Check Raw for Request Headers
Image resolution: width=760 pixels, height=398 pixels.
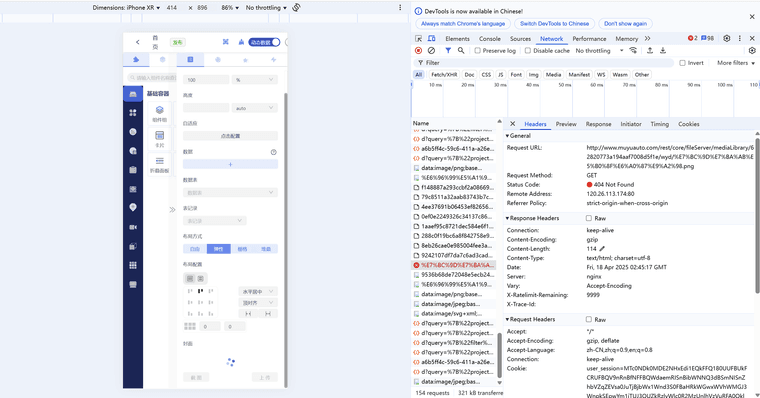[x=588, y=319]
